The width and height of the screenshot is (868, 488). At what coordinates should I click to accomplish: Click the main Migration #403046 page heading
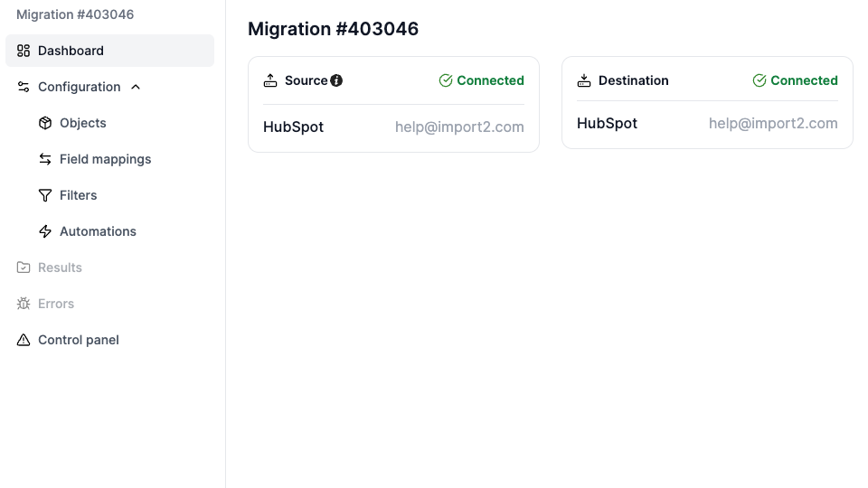(x=333, y=29)
